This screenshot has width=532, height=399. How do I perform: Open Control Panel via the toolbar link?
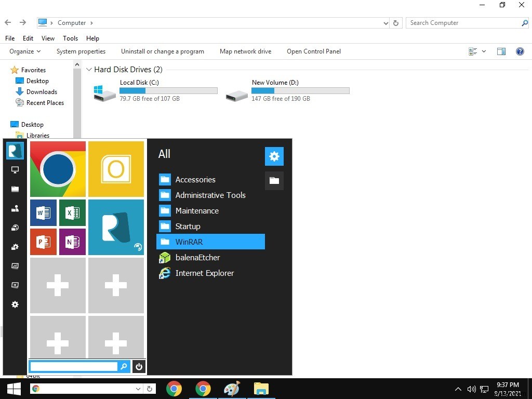click(313, 51)
